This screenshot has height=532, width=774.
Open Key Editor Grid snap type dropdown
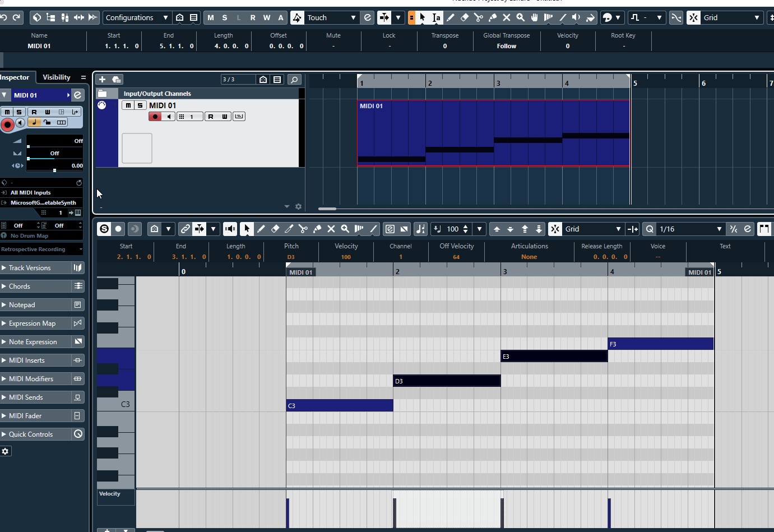click(x=593, y=229)
